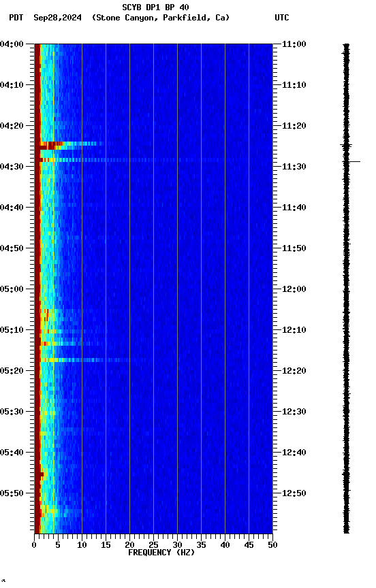Click the '25' frequency axis tick label

[153, 545]
